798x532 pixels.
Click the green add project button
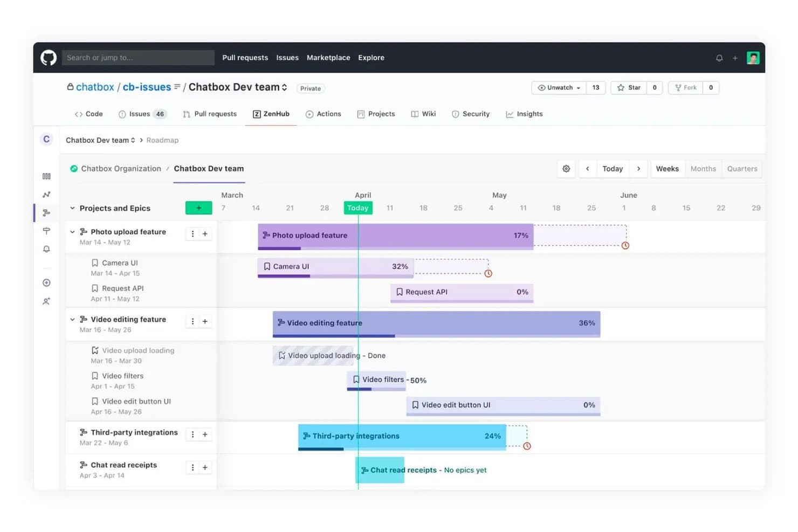[198, 208]
